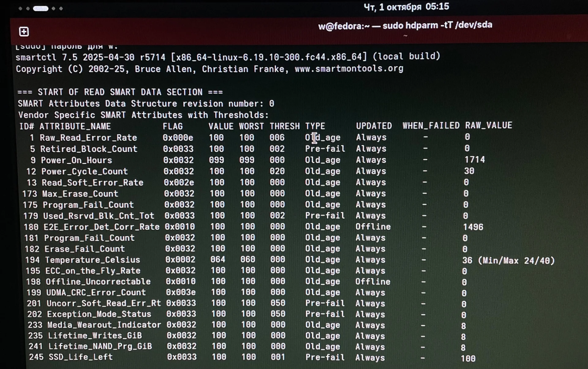
Task: Select the Power_On_Hours attribute name
Action: pyautogui.click(x=77, y=160)
